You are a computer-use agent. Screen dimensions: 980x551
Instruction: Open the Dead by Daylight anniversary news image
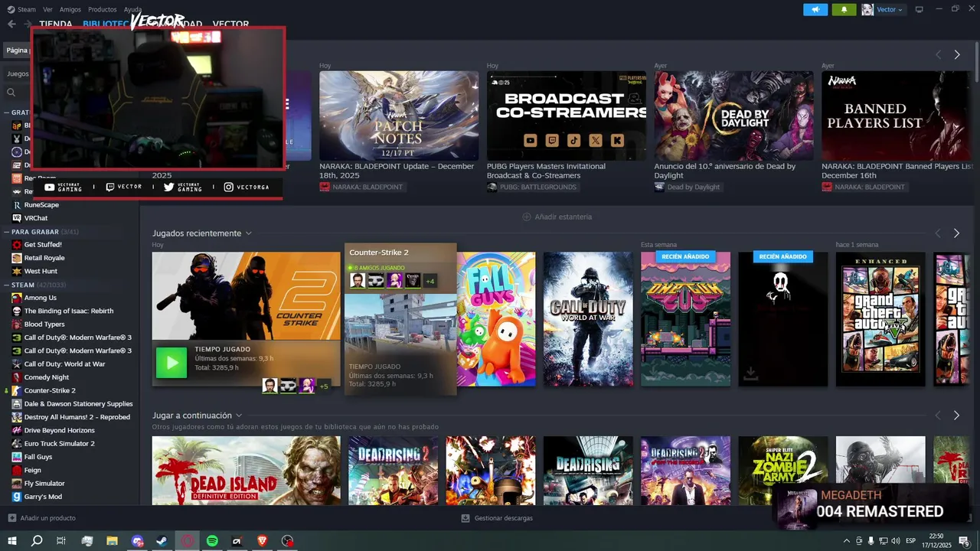(x=734, y=116)
